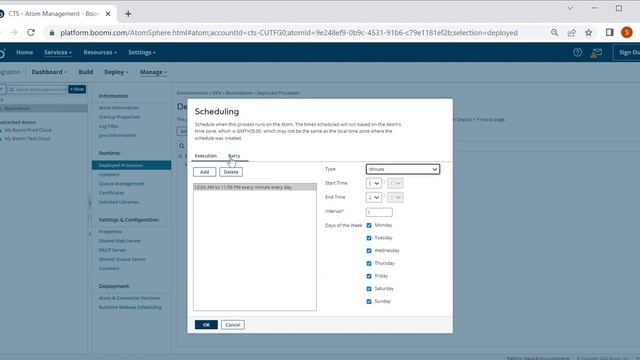
Task: Open Log Files link
Action: (108, 126)
